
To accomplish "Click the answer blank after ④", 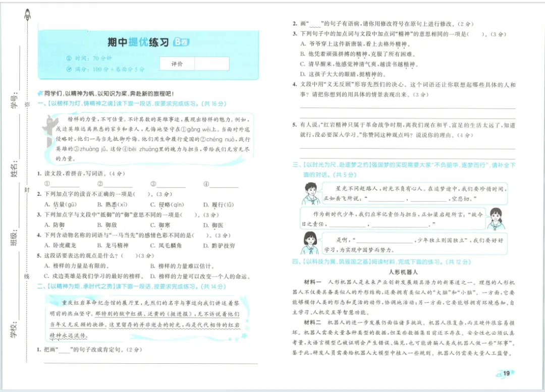I will (224, 184).
